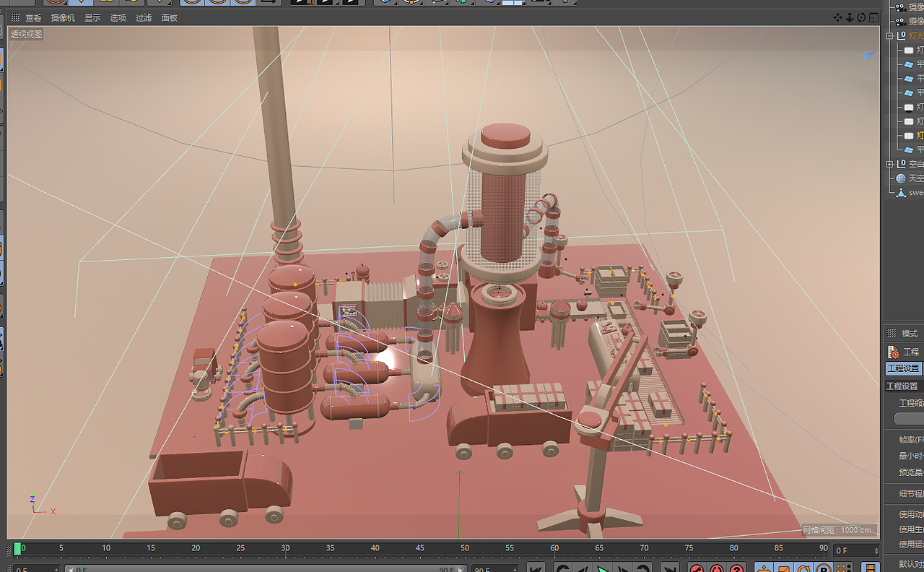This screenshot has height=572, width=924.
Task: Click the attribute manager grip icon beside 模式
Action: pyautogui.click(x=892, y=334)
